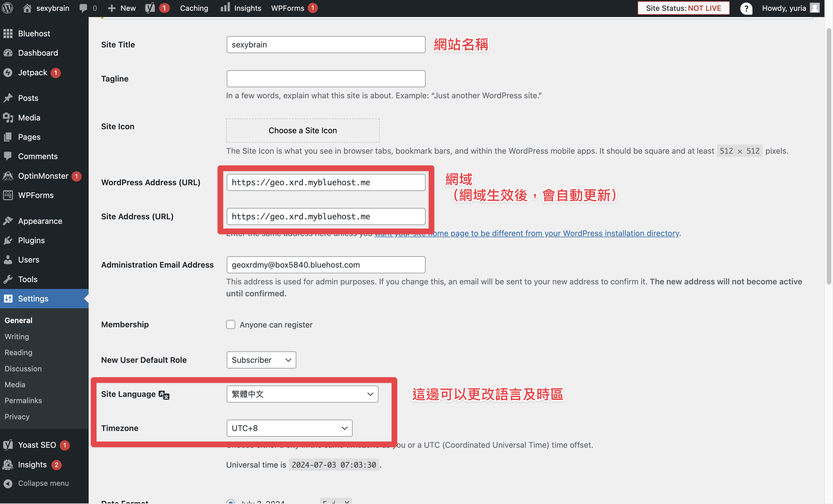
Task: Open the WordPress logo menu
Action: point(7,8)
